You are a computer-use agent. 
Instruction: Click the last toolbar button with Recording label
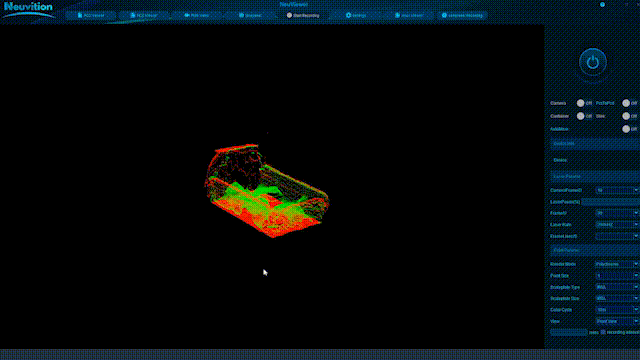(x=462, y=16)
